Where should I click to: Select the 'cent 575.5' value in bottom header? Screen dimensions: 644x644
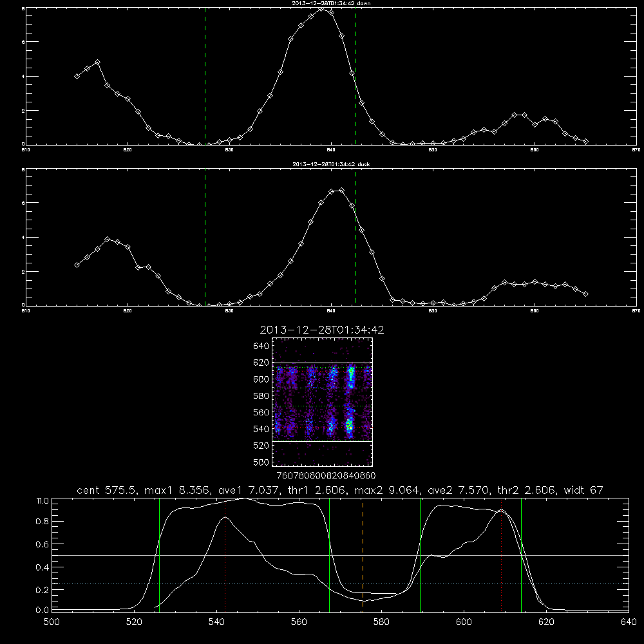click(x=108, y=490)
